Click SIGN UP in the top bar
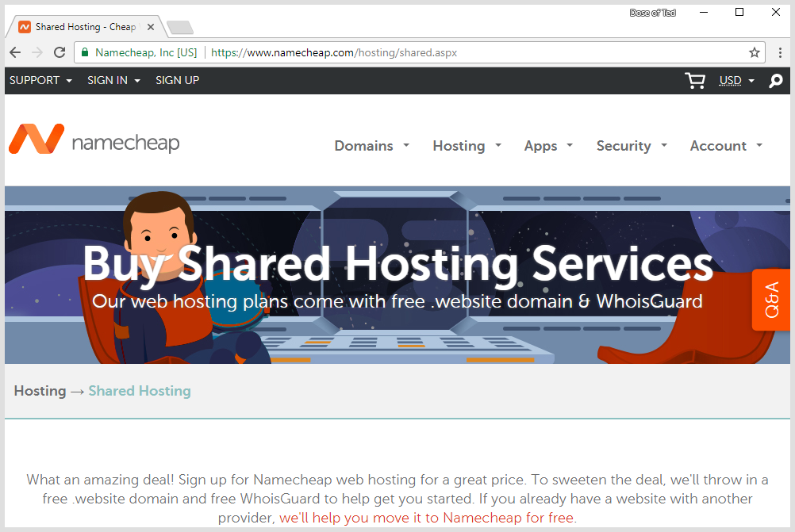The image size is (795, 532). click(177, 80)
